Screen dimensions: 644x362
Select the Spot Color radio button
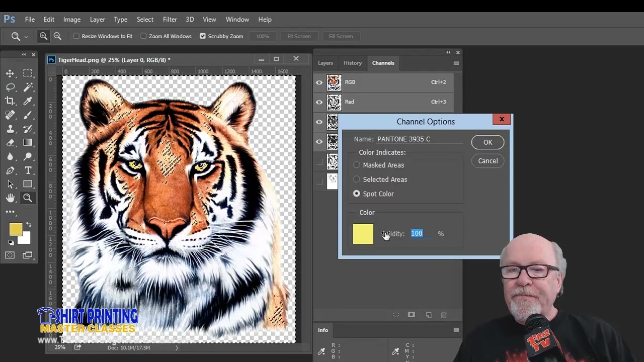(357, 194)
